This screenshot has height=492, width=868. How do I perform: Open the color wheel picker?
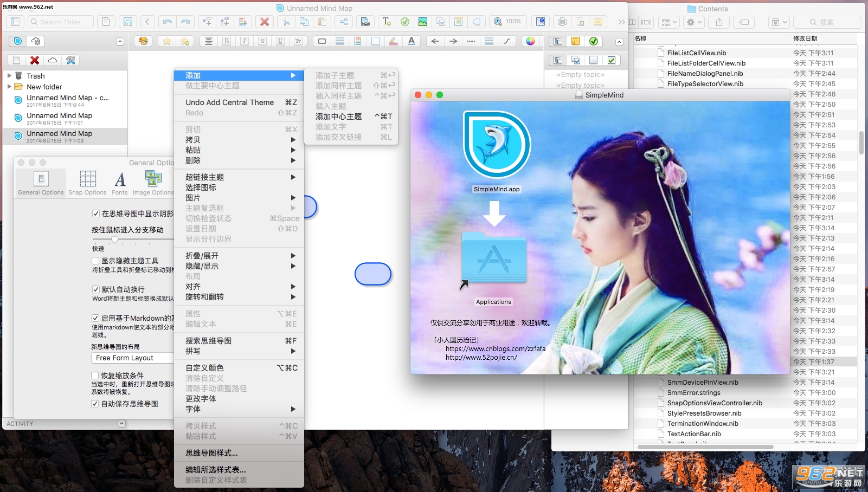[x=530, y=41]
